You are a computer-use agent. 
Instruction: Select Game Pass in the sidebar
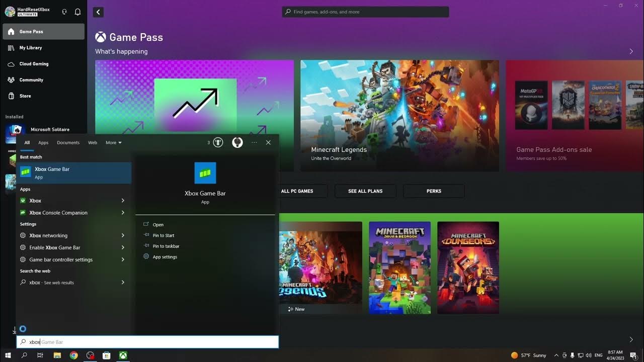(43, 31)
